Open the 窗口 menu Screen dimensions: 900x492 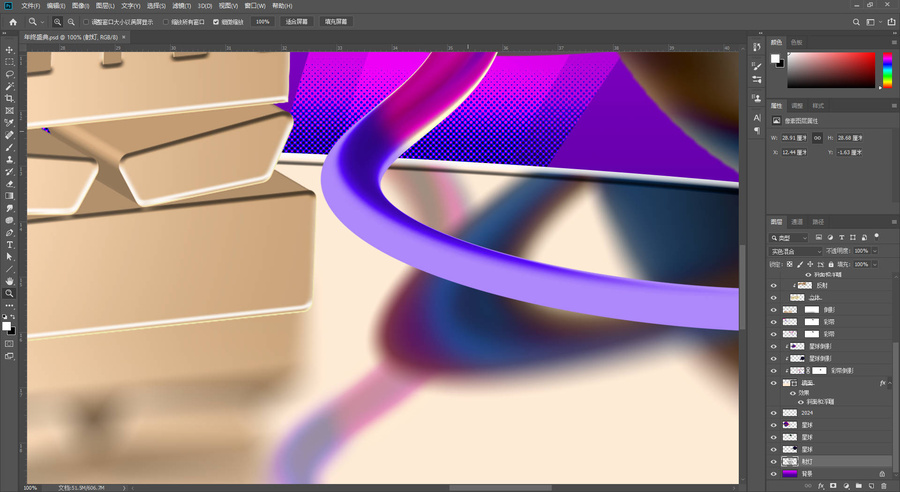(x=255, y=6)
